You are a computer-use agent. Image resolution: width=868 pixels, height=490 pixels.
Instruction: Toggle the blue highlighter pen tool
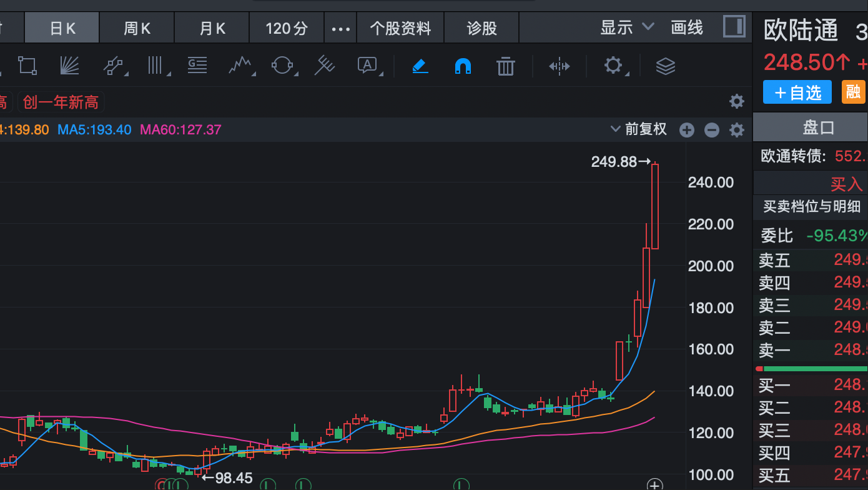tap(420, 65)
